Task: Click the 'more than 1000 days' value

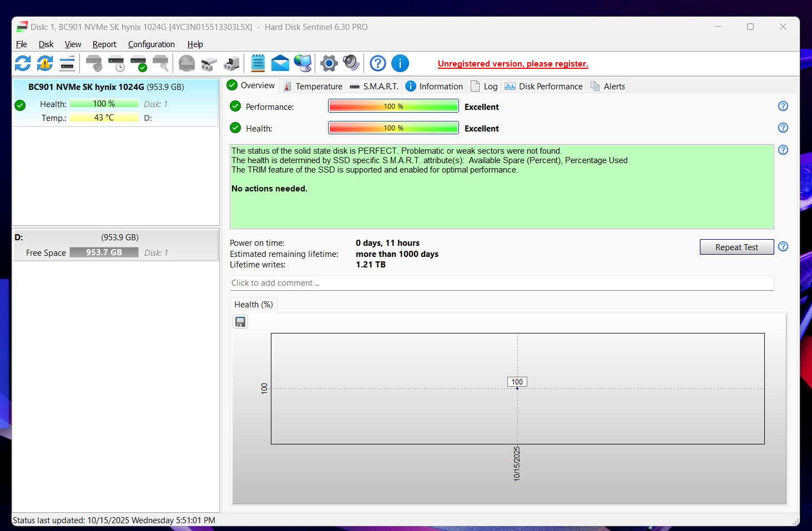Action: click(x=397, y=254)
